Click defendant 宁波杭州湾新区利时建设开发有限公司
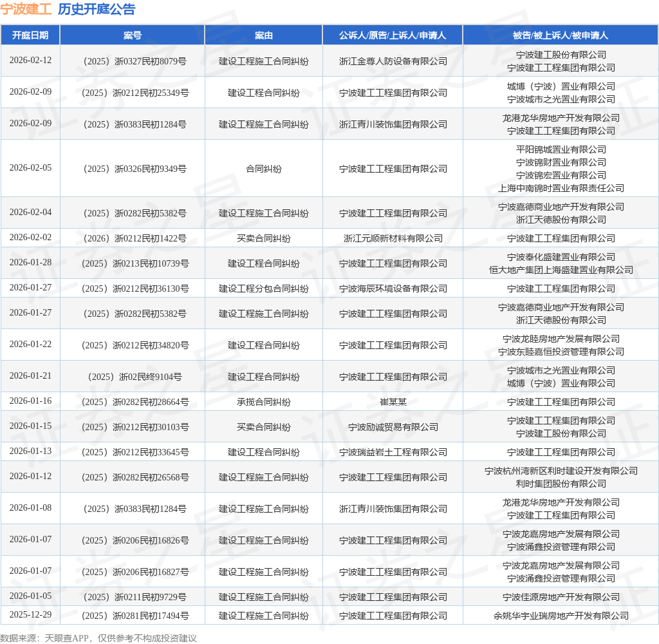This screenshot has width=659, height=644. coord(561,471)
